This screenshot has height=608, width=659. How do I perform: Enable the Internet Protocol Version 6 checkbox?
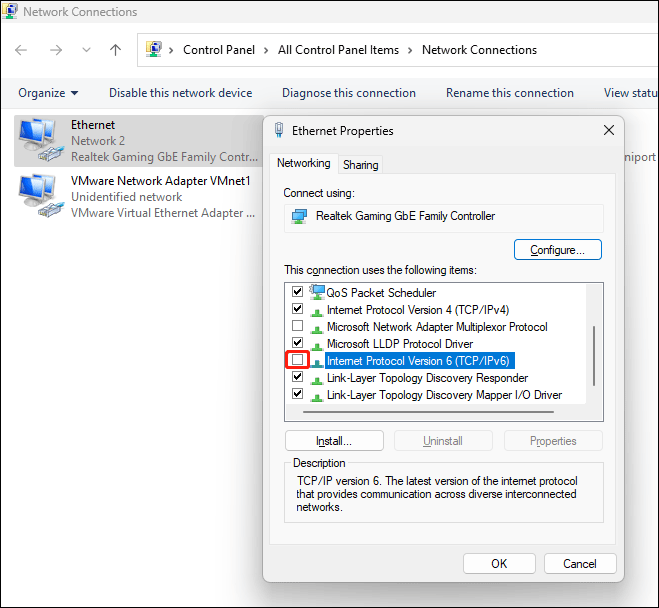click(297, 360)
